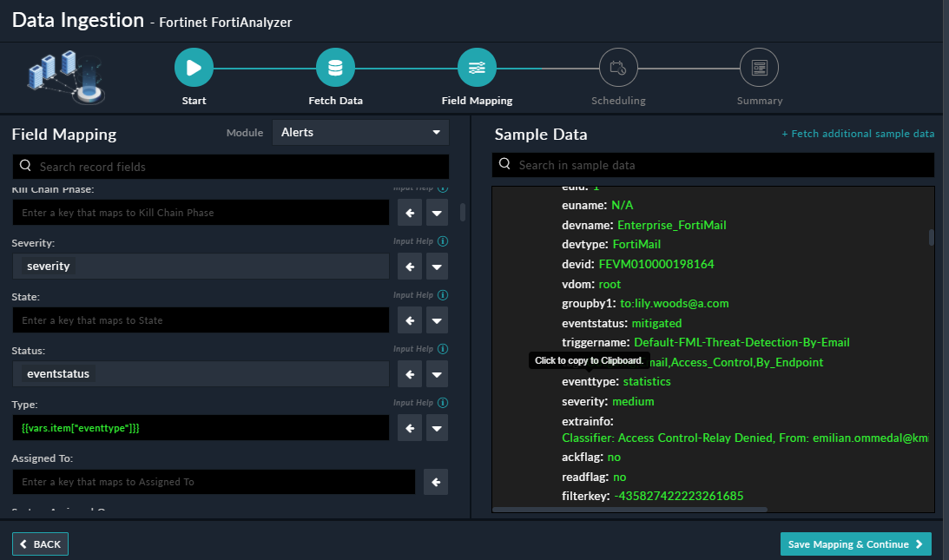Select the severity tag in Severity field
The height and width of the screenshot is (560, 949).
49,266
